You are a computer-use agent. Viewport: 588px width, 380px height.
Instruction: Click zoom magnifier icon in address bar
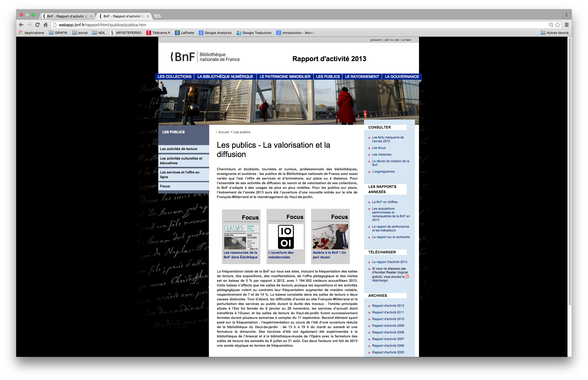pos(551,25)
